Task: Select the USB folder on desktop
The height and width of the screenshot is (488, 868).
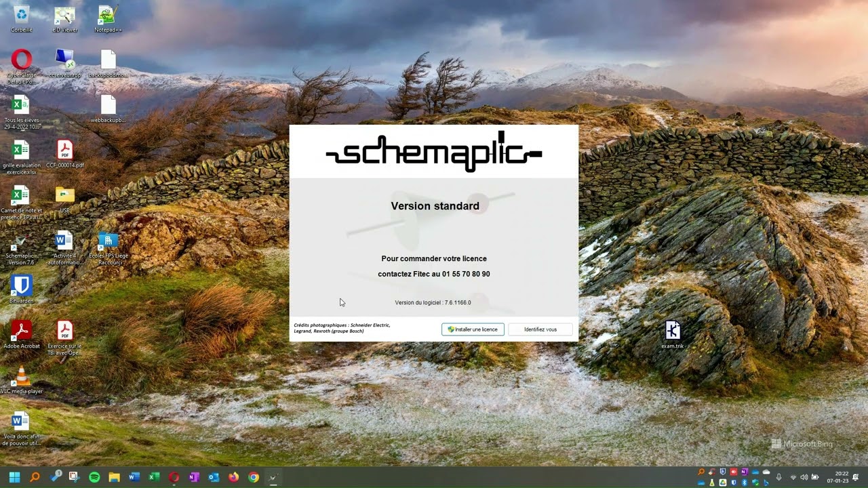Action: point(64,199)
